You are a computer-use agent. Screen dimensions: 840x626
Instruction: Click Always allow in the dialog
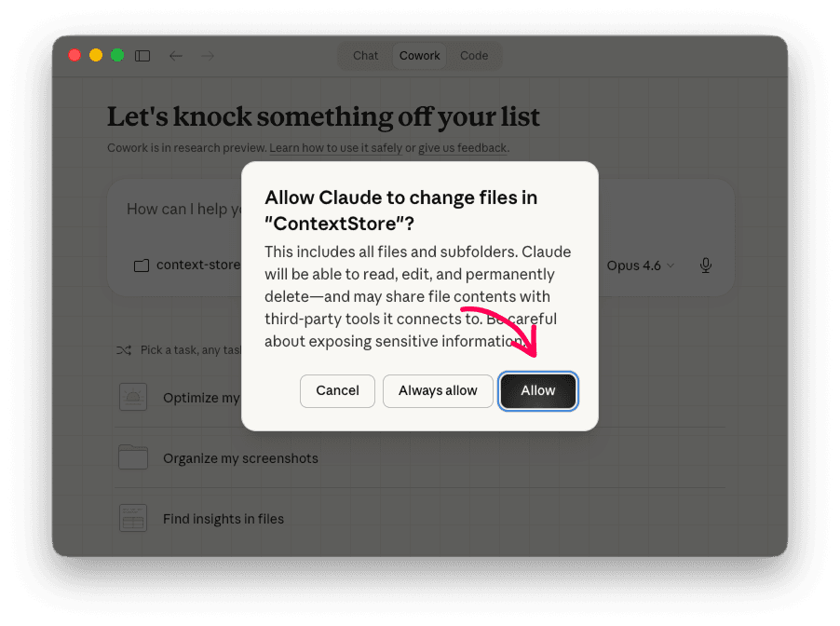coord(438,391)
